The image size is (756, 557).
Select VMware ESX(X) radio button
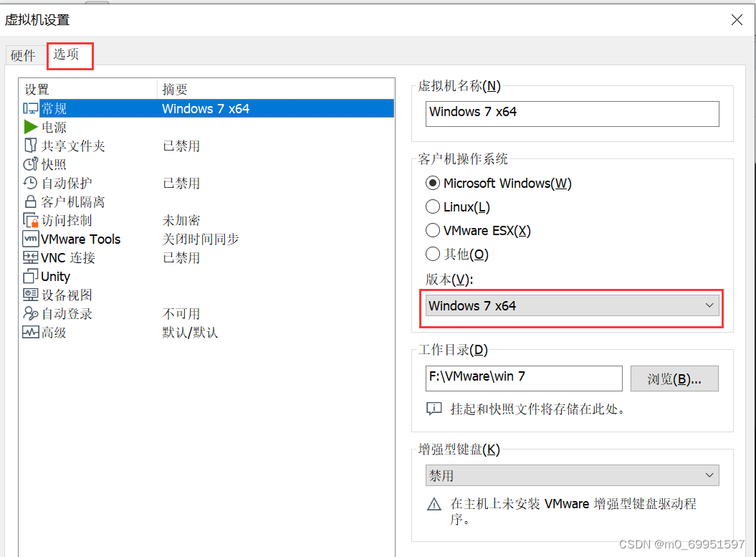pyautogui.click(x=433, y=231)
